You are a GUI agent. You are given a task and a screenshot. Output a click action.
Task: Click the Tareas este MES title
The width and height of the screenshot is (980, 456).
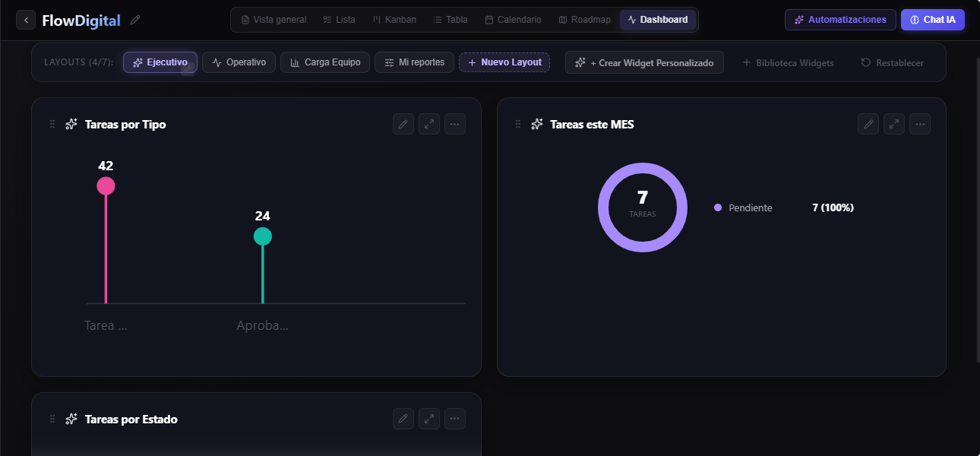click(592, 124)
